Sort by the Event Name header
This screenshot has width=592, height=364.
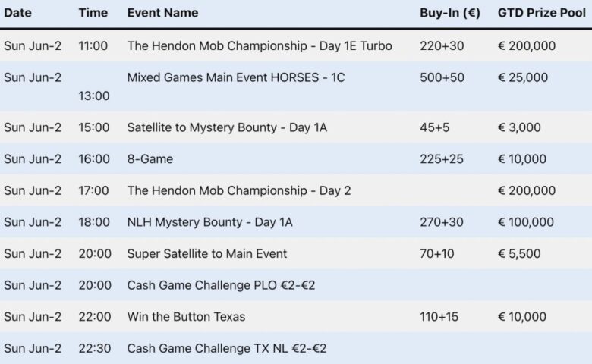coord(162,13)
